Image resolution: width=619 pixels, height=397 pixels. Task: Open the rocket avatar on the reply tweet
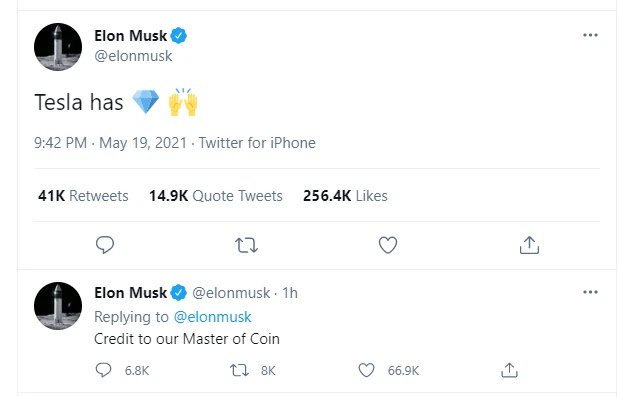click(x=58, y=306)
